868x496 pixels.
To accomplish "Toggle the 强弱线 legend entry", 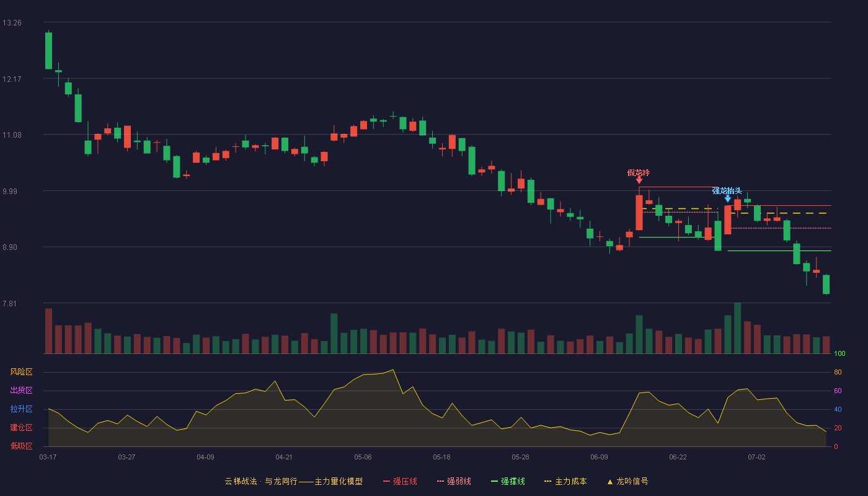I will pyautogui.click(x=454, y=481).
